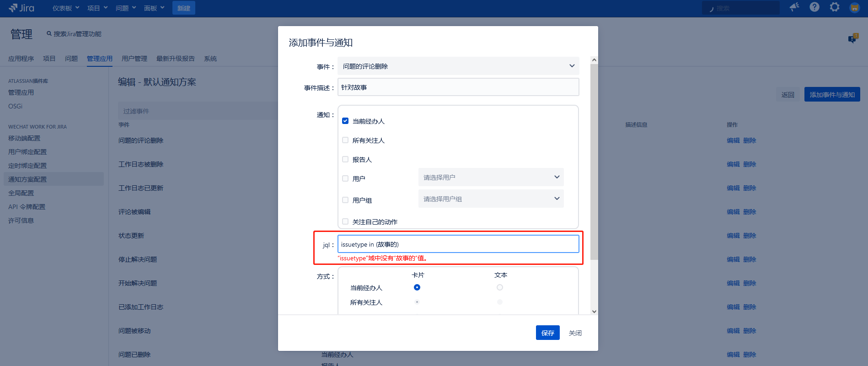Check the 报告人 checkbox

[345, 159]
